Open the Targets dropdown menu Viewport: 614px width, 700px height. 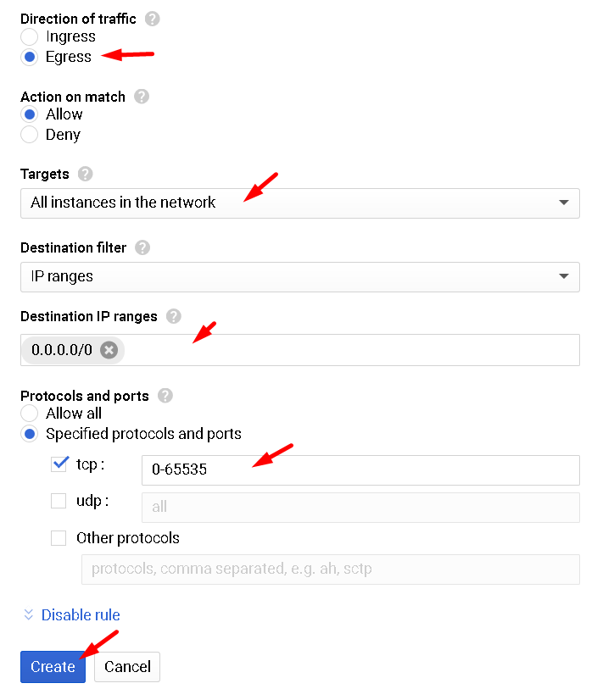pyautogui.click(x=299, y=203)
